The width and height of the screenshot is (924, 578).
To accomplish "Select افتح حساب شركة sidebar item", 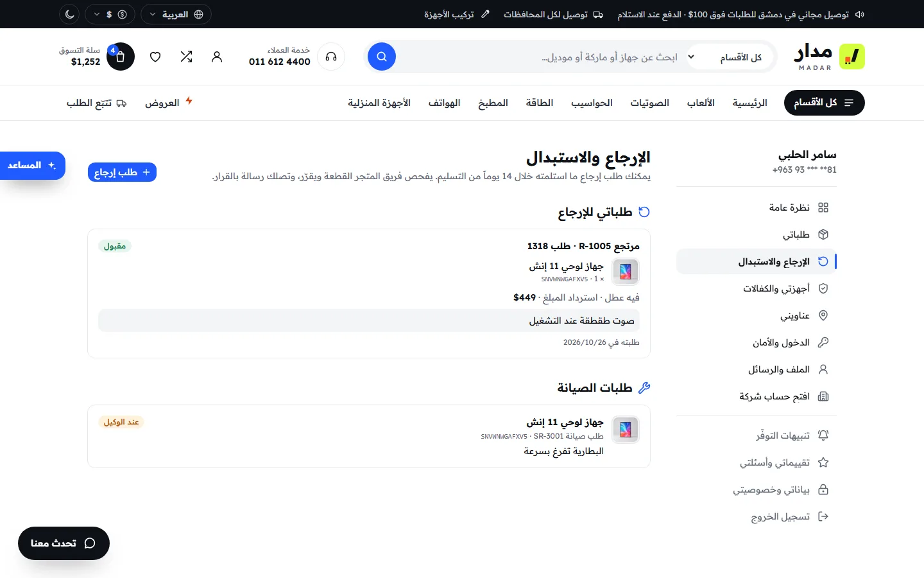I will [x=756, y=396].
